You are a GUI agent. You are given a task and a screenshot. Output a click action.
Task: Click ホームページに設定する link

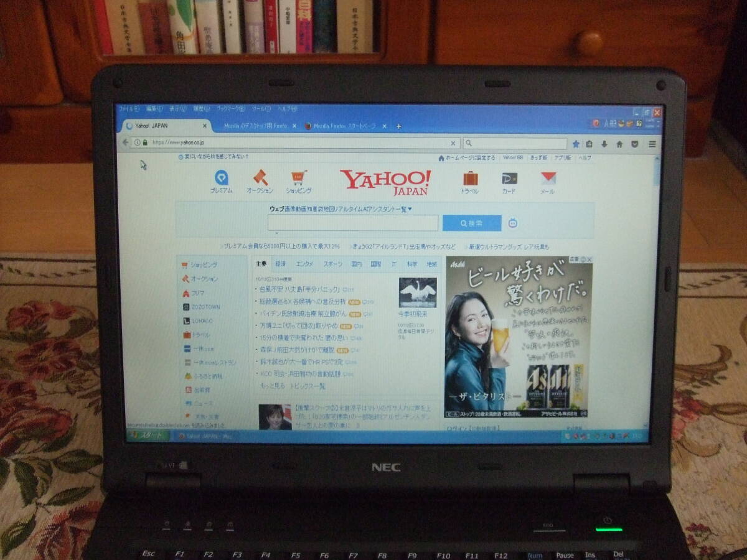[x=467, y=158]
